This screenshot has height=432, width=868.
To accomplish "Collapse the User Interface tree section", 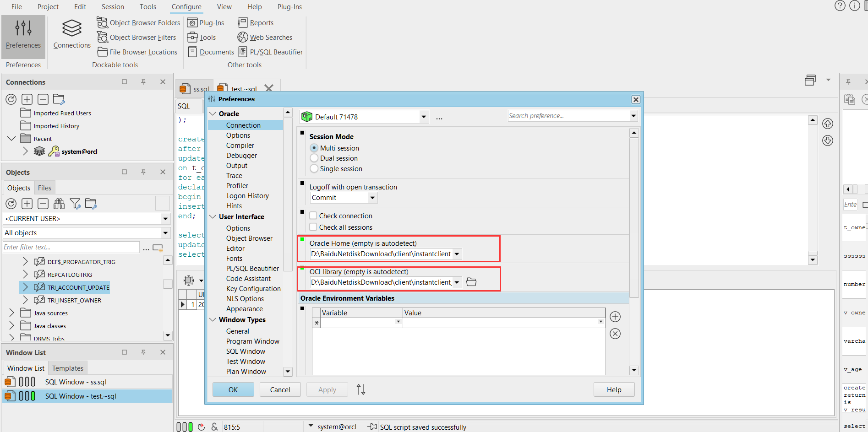I will pos(213,217).
